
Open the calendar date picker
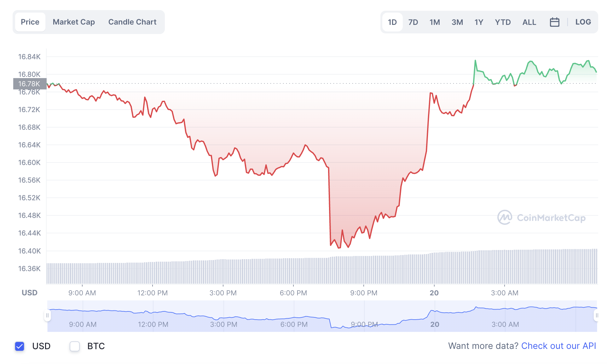(555, 22)
